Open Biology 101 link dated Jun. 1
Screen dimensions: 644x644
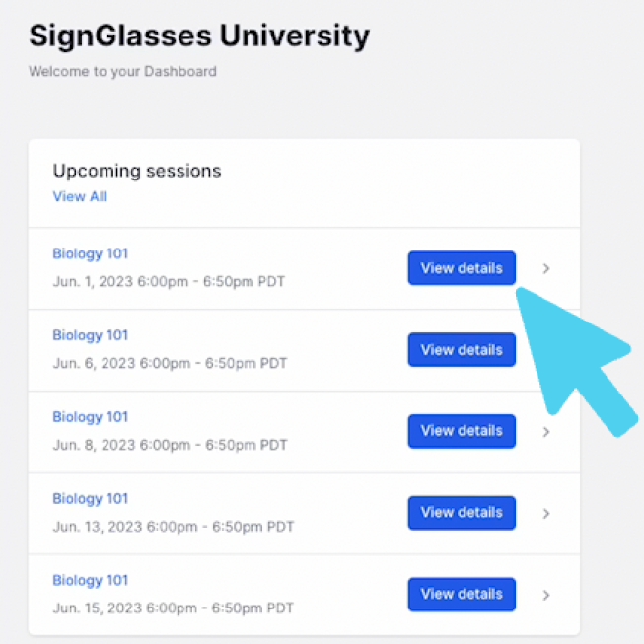[x=91, y=253]
